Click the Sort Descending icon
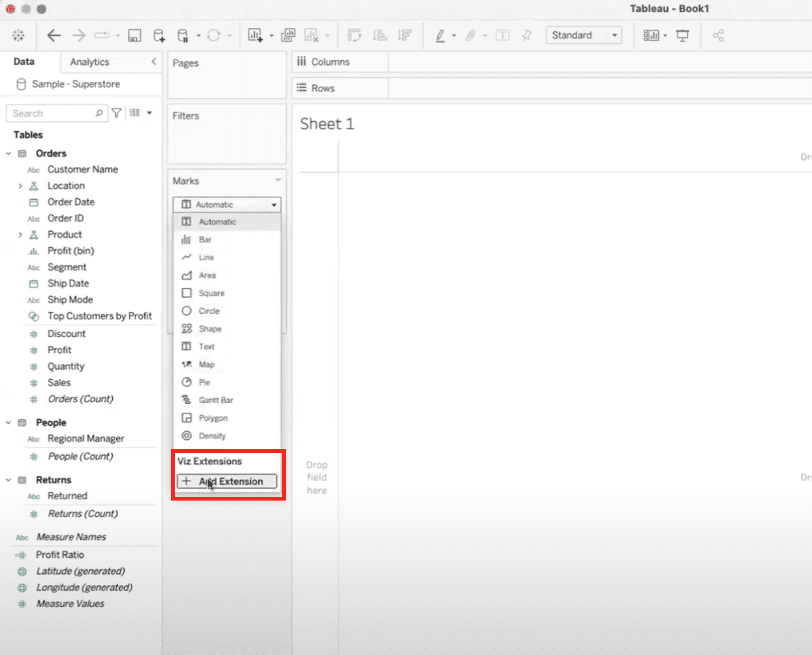This screenshot has width=812, height=655. pos(404,35)
